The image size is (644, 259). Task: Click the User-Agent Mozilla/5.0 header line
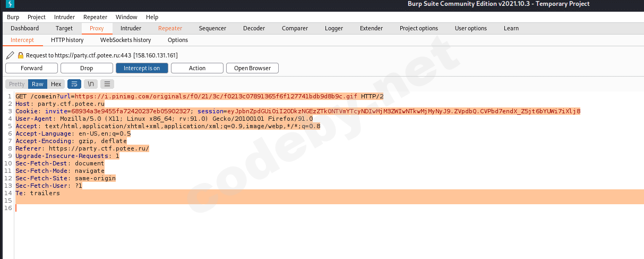pos(164,119)
